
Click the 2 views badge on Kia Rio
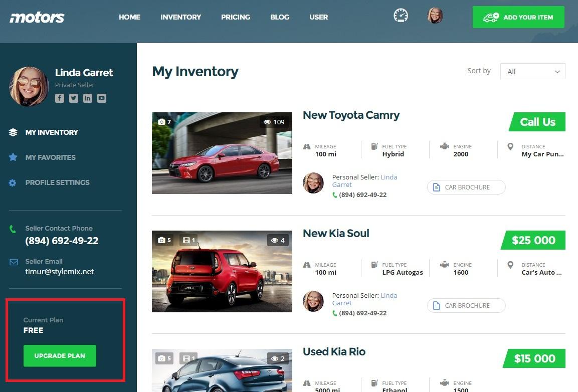click(278, 358)
